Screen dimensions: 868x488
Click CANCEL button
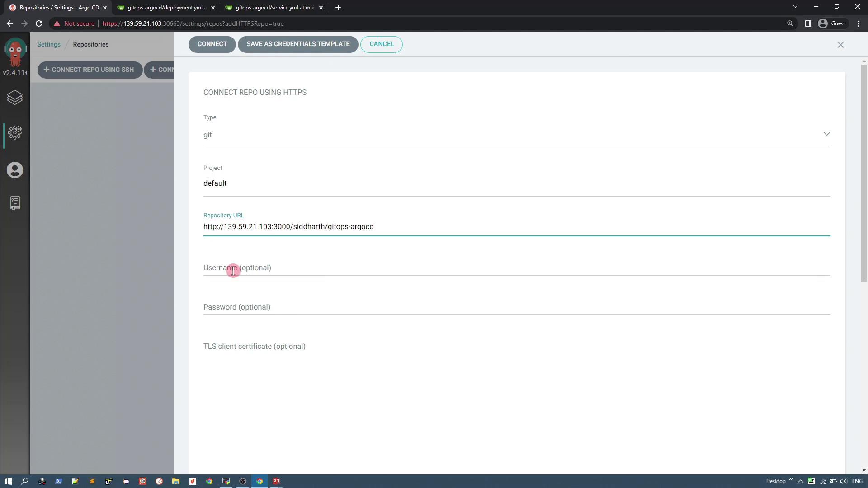pos(381,44)
